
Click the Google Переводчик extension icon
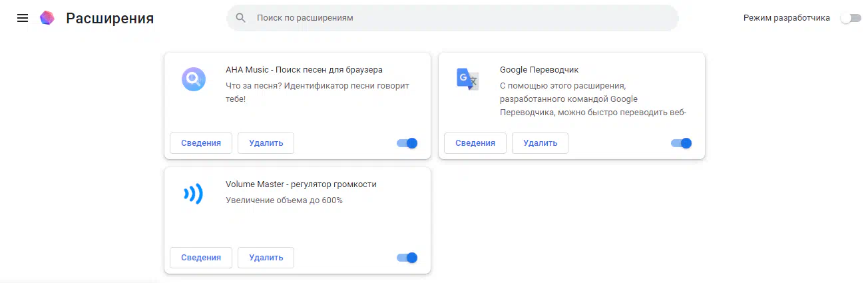(x=467, y=79)
